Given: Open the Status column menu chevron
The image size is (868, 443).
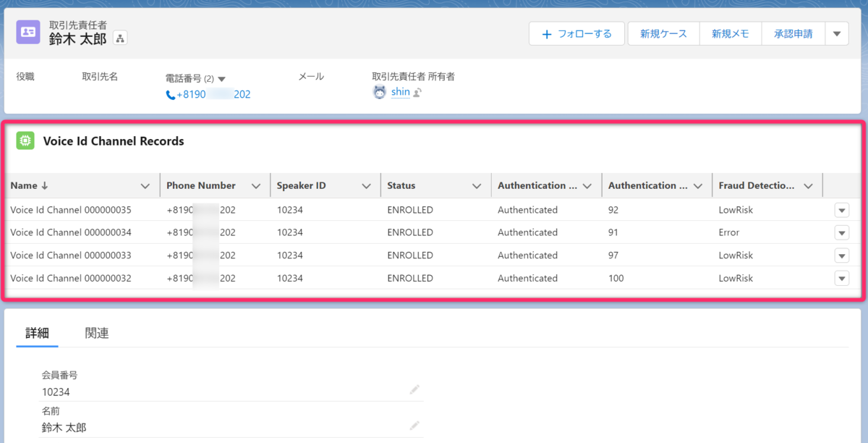Looking at the screenshot, I should 477,186.
